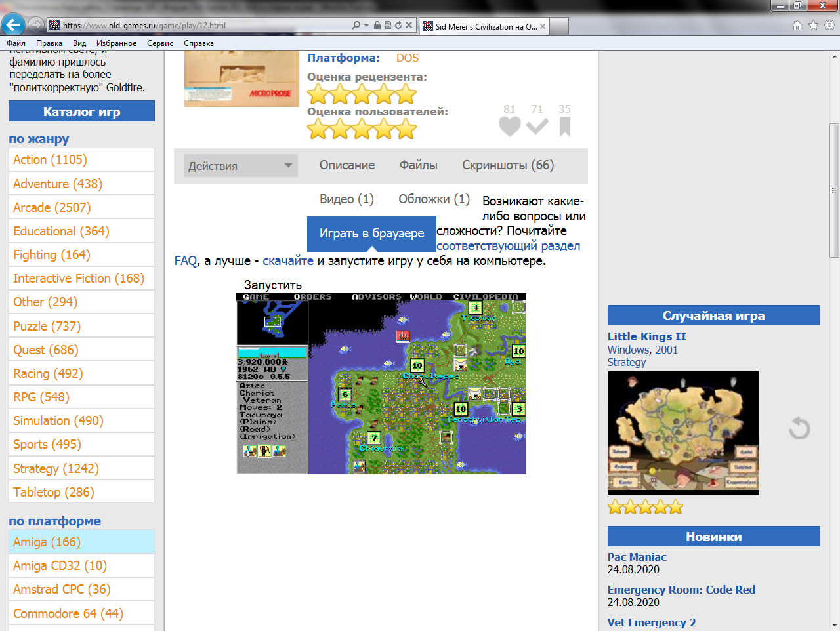Screen dimensions: 840x631
Task: Go back with the browser back arrow
Action: click(13, 26)
